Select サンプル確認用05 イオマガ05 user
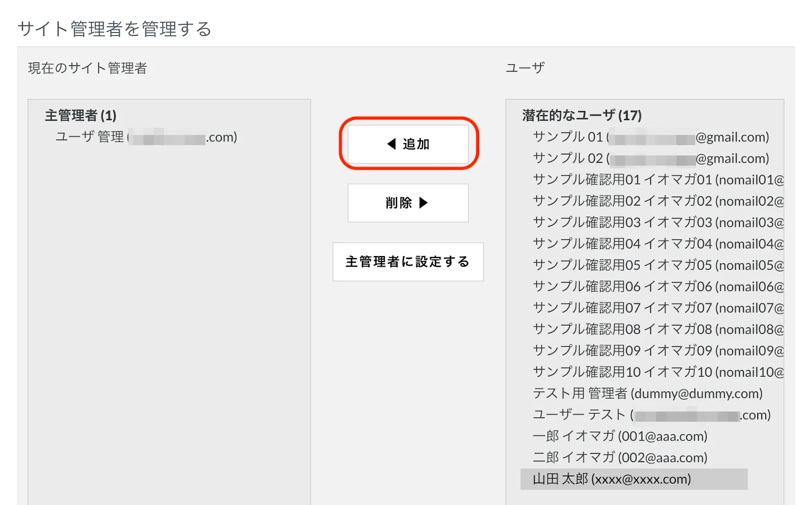 tap(658, 265)
